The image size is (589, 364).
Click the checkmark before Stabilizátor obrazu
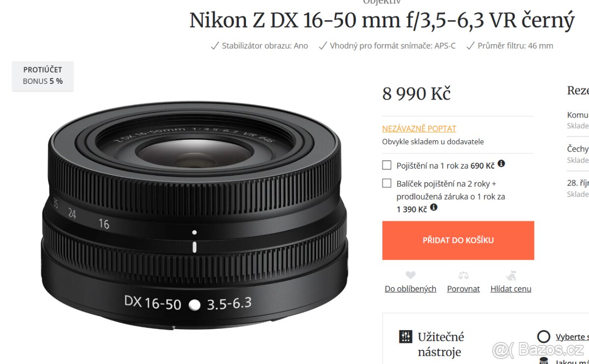coord(214,46)
